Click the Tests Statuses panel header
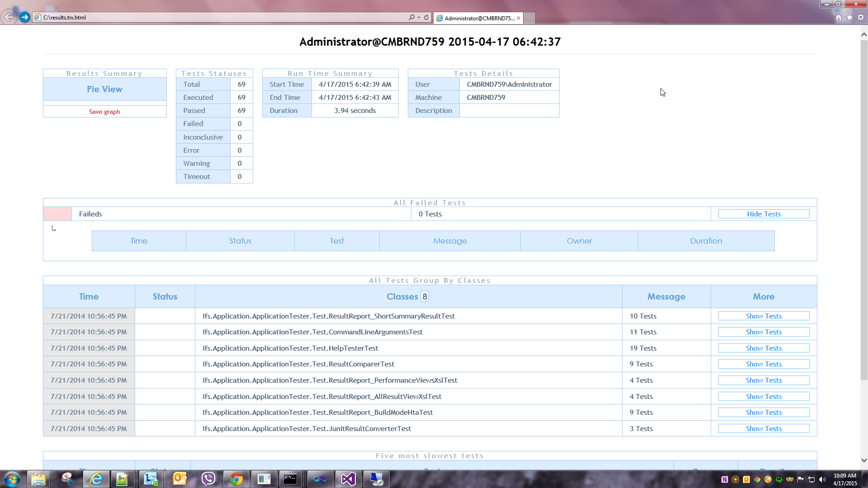 [x=215, y=73]
